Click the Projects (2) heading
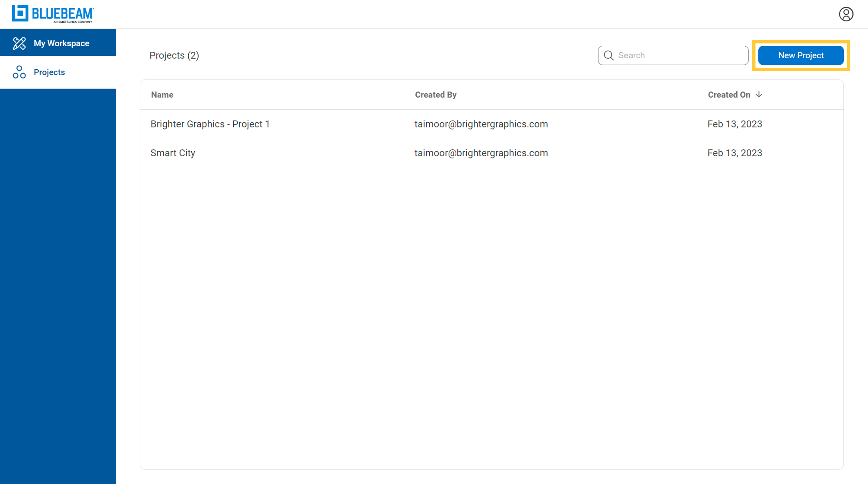The height and width of the screenshot is (484, 868). coord(174,55)
